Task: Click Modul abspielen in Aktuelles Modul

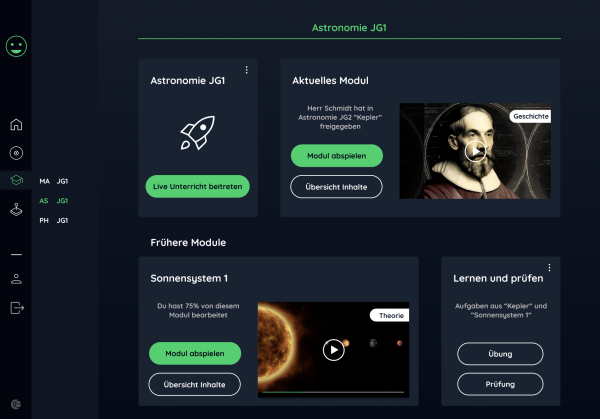Action: [337, 156]
